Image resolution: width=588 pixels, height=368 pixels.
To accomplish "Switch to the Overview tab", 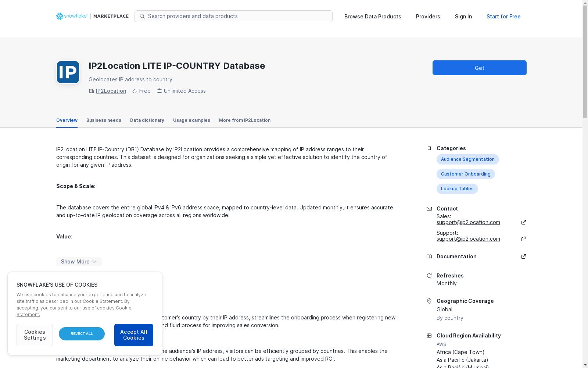I will click(x=67, y=120).
